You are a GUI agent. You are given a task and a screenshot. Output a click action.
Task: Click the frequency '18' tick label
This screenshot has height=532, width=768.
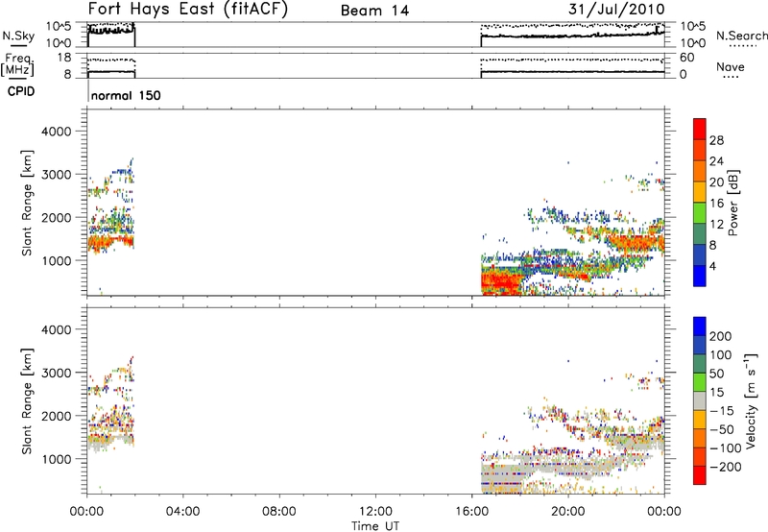tap(63, 58)
